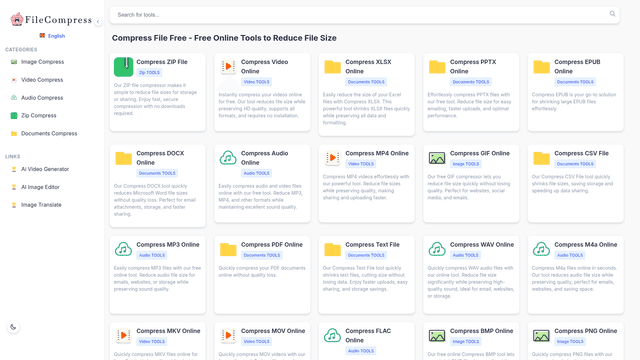This screenshot has height=360, width=640.
Task: Click Documents TOOLS tag on CSV card
Action: click(x=575, y=164)
